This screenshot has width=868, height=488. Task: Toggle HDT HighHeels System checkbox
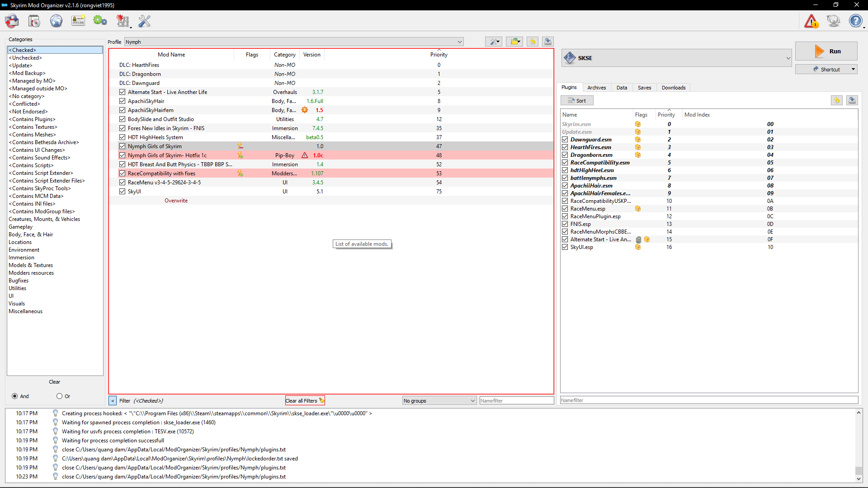coord(122,137)
